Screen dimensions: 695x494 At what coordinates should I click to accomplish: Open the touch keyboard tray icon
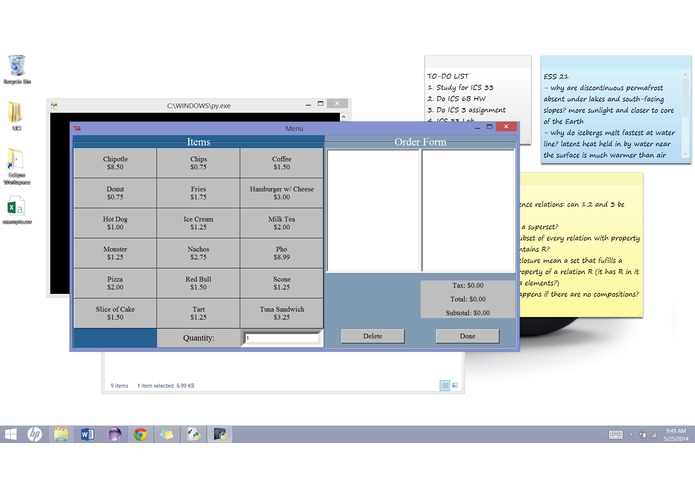pos(616,435)
